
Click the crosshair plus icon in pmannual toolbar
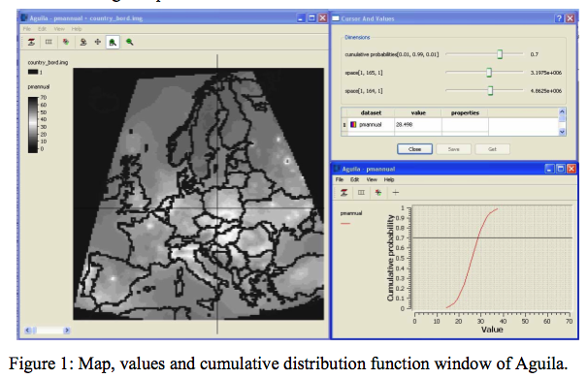396,193
